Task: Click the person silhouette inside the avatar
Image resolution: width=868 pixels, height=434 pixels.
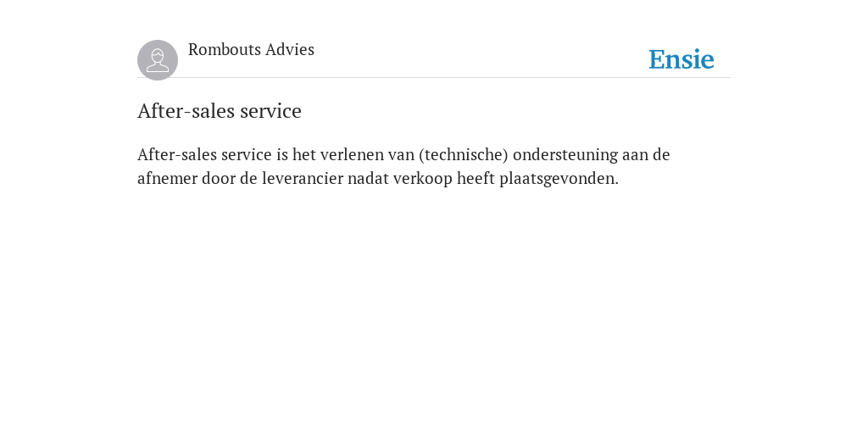Action: [158, 60]
